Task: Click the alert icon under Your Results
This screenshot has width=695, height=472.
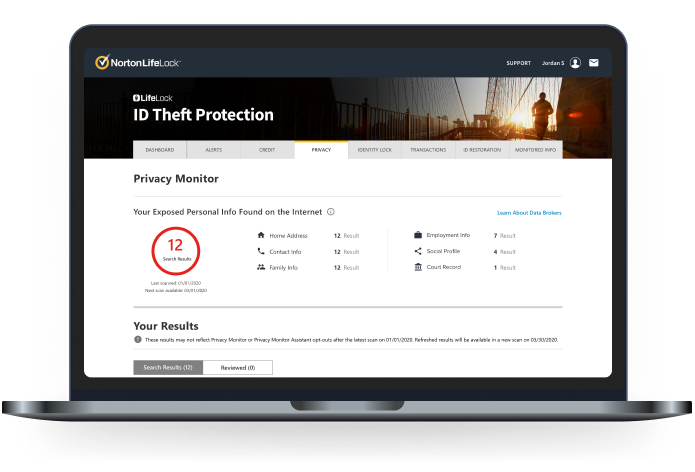Action: (138, 339)
